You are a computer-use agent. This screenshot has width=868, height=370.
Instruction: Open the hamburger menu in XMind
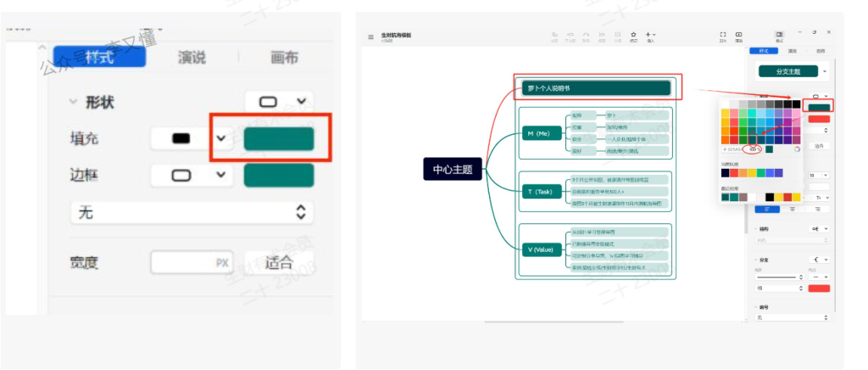point(370,36)
